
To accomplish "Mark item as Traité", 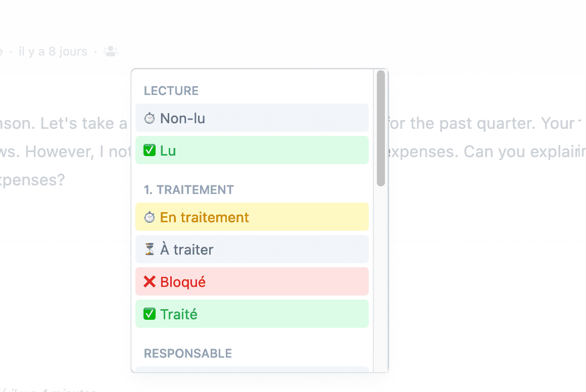I will [252, 314].
